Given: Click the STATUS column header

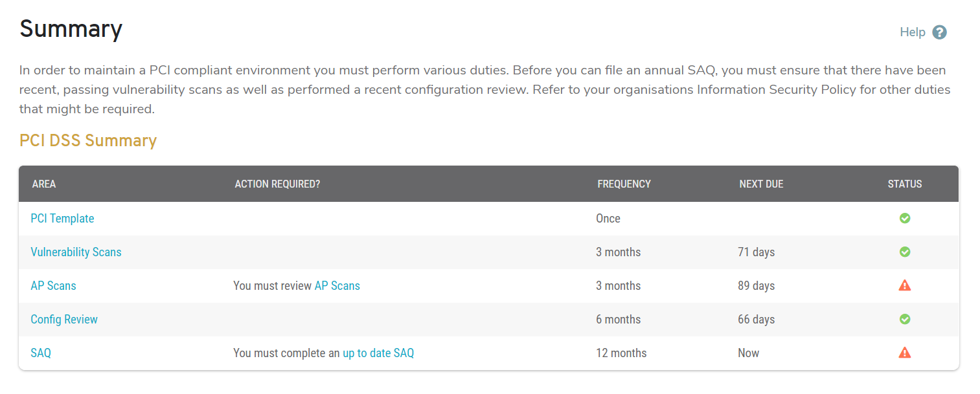Looking at the screenshot, I should tap(904, 184).
